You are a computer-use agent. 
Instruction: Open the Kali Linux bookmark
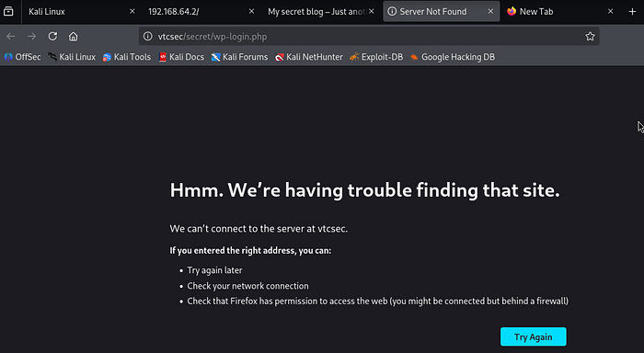tap(72, 57)
